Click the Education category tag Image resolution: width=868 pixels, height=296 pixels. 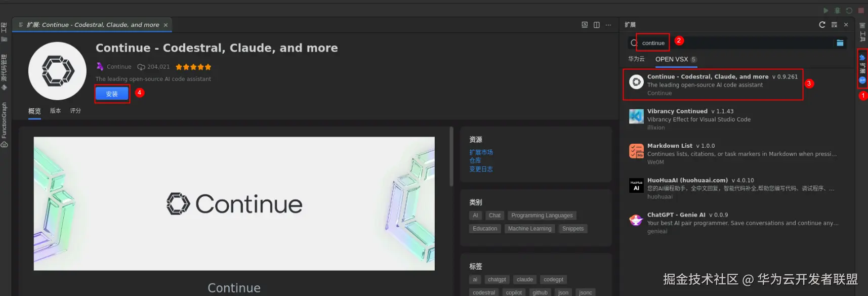tap(485, 229)
